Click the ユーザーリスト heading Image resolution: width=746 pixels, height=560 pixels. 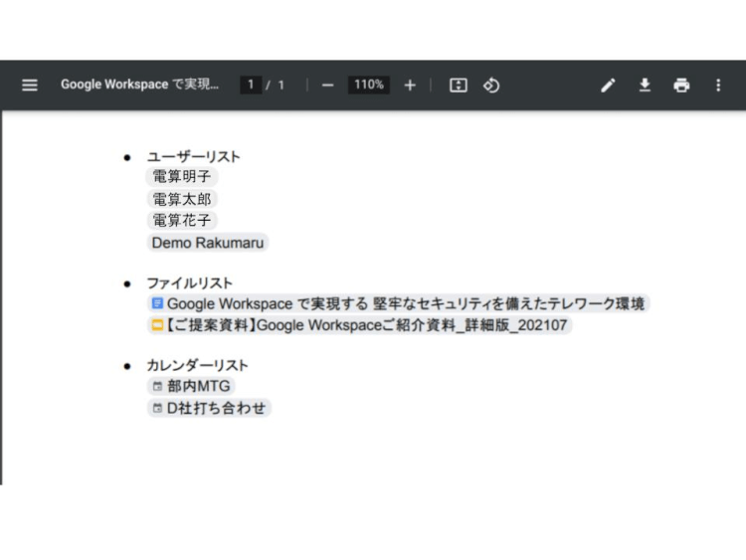click(x=193, y=156)
